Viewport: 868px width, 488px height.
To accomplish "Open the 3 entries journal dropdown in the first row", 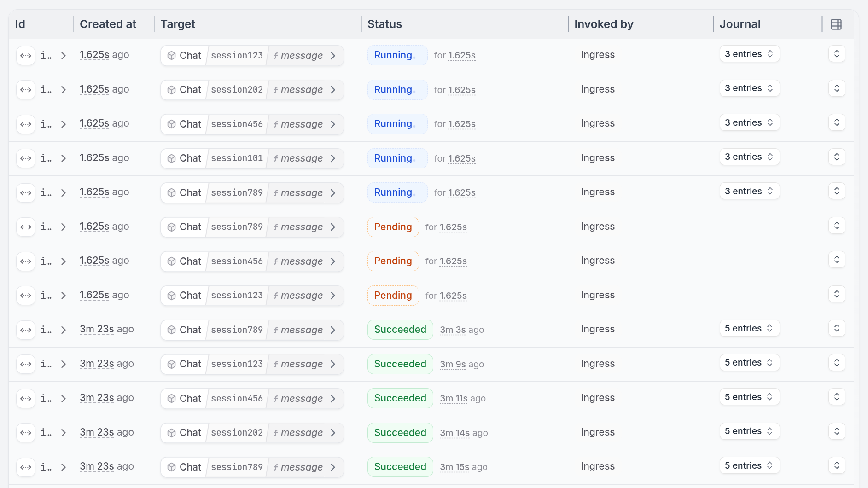I will tap(749, 54).
